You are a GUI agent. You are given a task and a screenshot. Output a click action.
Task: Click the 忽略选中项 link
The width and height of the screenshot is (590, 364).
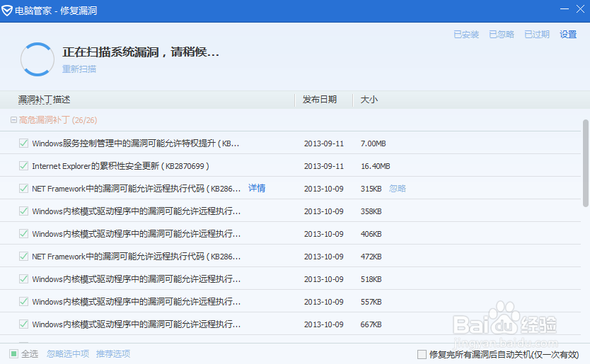point(68,354)
